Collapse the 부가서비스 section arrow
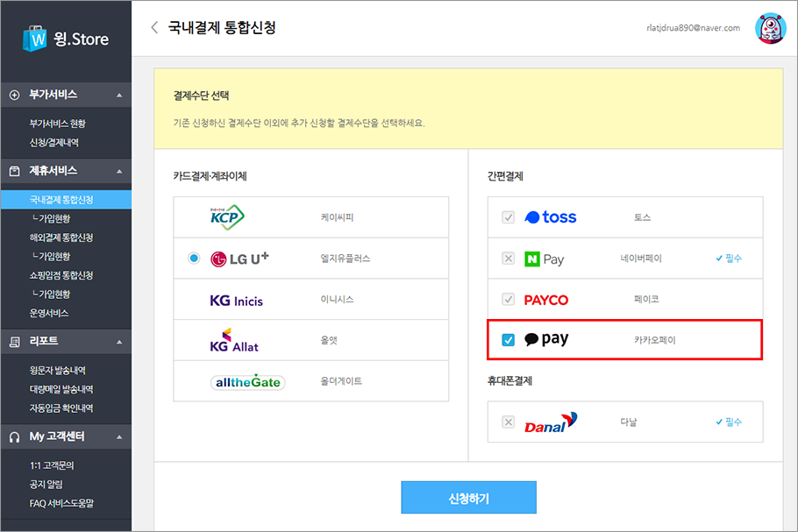 coord(119,96)
